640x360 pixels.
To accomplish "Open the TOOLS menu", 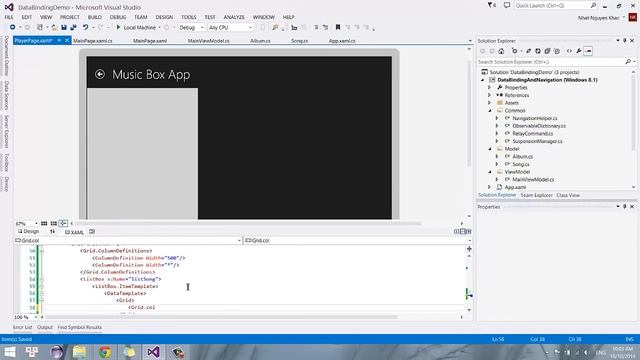I will (189, 17).
